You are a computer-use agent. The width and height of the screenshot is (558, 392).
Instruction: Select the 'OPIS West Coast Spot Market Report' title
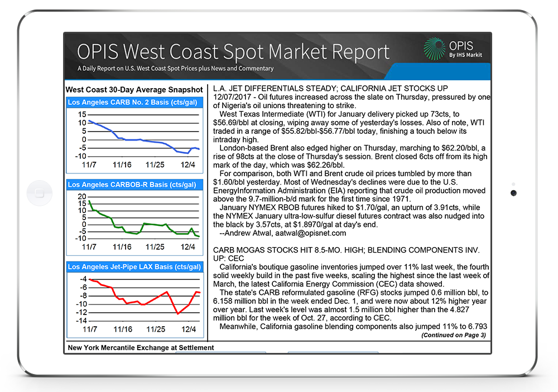pyautogui.click(x=233, y=51)
